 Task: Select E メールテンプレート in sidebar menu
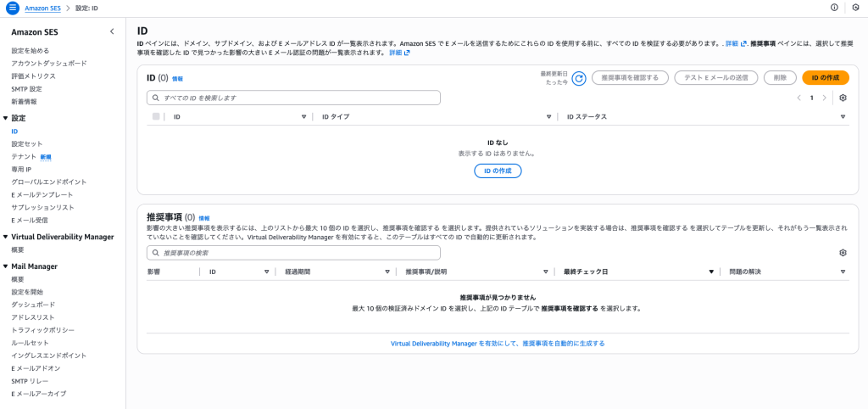[x=43, y=194]
